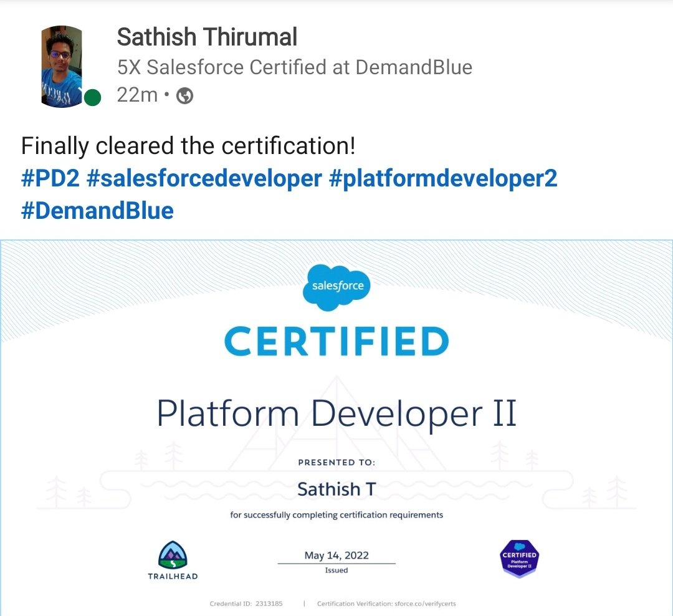This screenshot has height=616, width=673.
Task: Click the post text 'Finally cleared the certification!'
Action: pyautogui.click(x=188, y=146)
